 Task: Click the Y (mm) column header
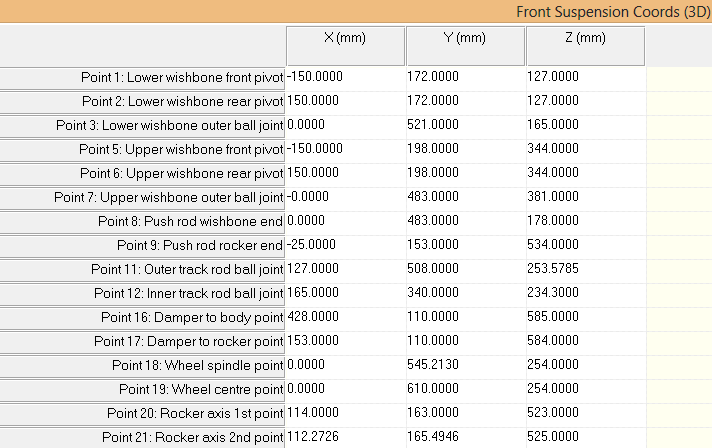point(464,39)
